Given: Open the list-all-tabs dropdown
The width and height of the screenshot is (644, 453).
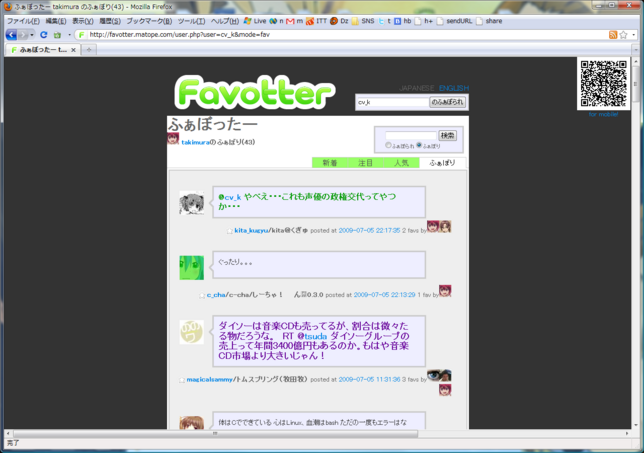Looking at the screenshot, I should 636,50.
